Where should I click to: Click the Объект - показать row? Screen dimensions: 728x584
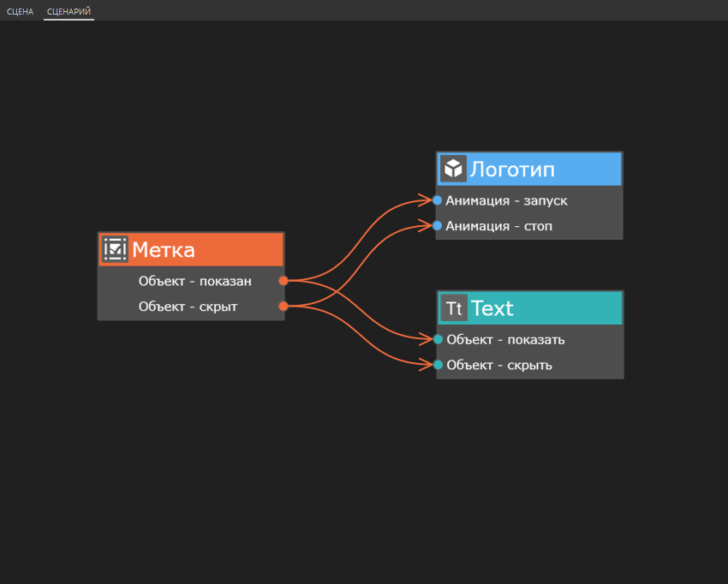tap(505, 340)
